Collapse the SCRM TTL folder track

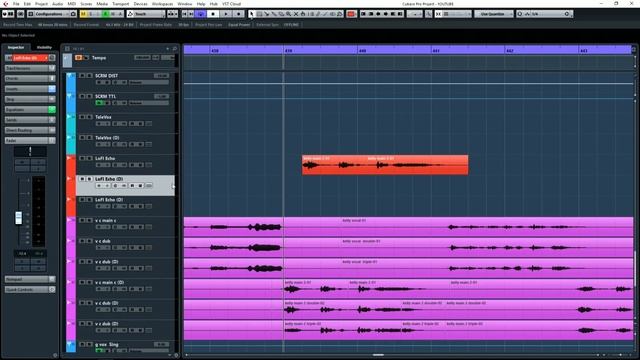(x=69, y=96)
